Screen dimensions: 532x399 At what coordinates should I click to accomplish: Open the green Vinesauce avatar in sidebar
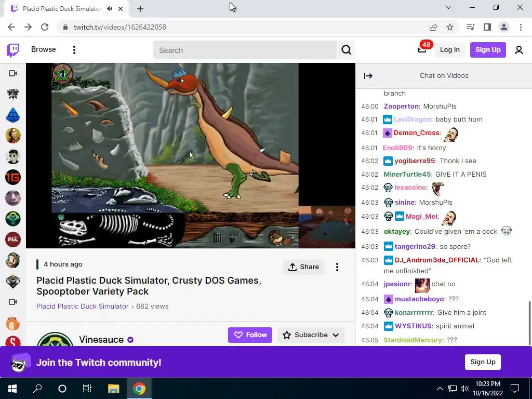click(x=13, y=219)
